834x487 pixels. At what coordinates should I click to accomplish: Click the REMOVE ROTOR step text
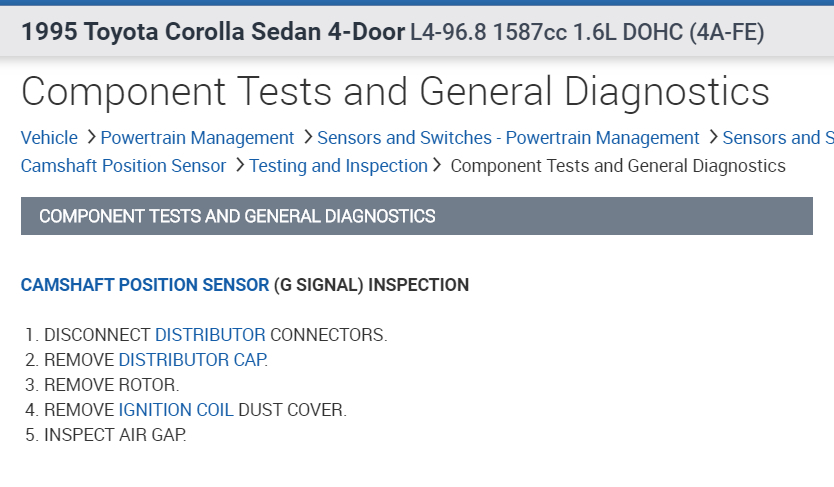pos(112,385)
